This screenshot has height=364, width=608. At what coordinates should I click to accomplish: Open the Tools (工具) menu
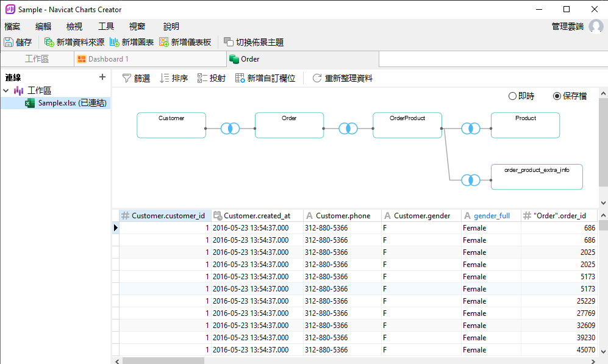[x=106, y=26]
